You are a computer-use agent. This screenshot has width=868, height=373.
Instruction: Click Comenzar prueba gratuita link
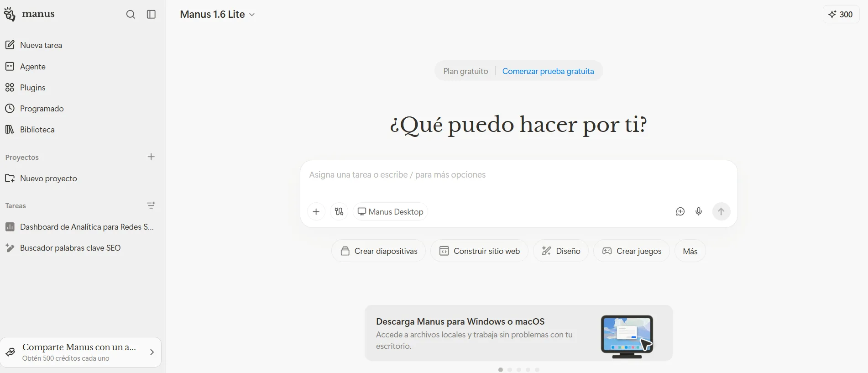(x=548, y=71)
